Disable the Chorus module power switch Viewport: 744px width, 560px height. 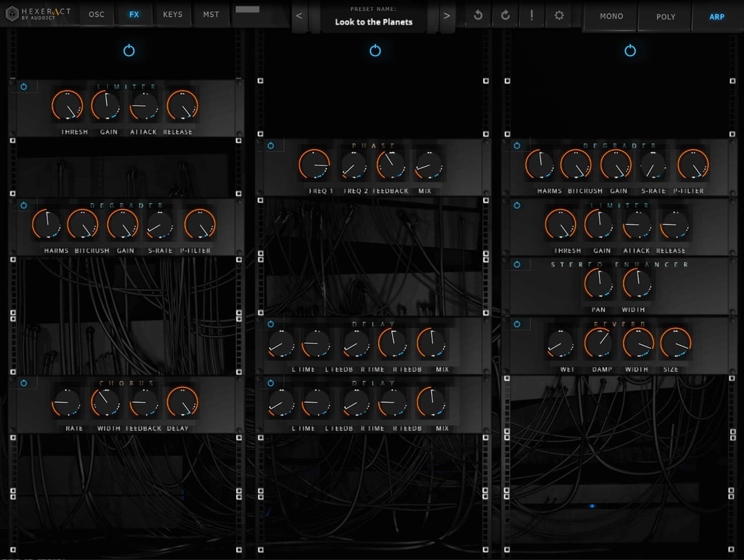coord(23,383)
